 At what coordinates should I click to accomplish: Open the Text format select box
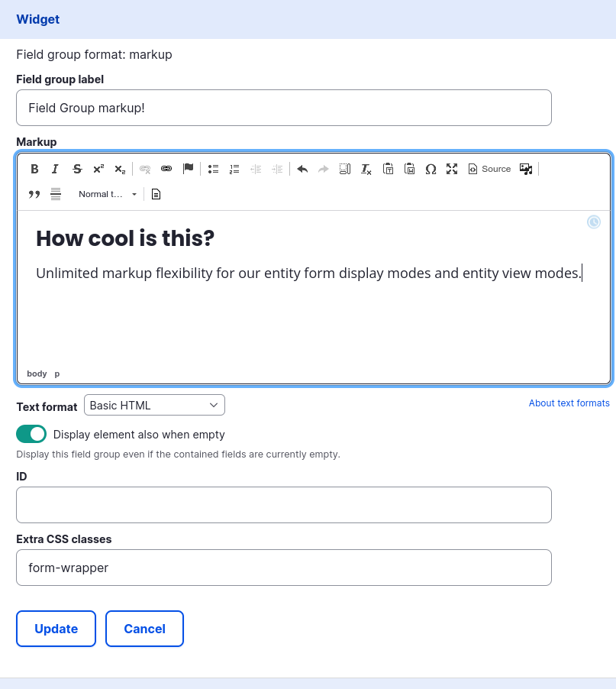[154, 405]
